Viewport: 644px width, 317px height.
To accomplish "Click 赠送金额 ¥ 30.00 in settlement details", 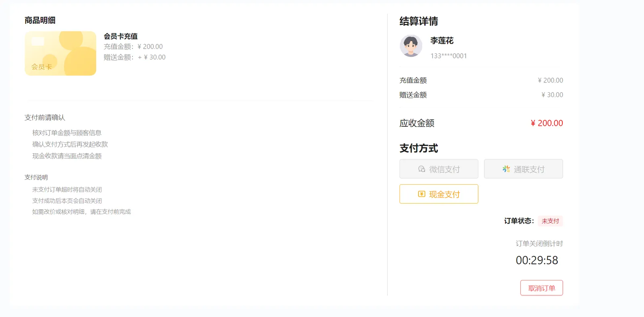I will tap(552, 95).
